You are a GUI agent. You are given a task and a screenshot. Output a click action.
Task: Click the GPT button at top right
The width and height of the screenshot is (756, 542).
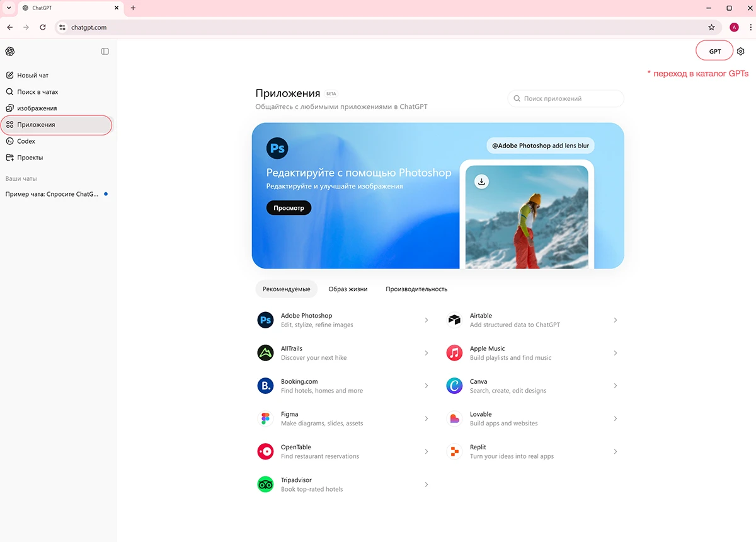point(714,52)
